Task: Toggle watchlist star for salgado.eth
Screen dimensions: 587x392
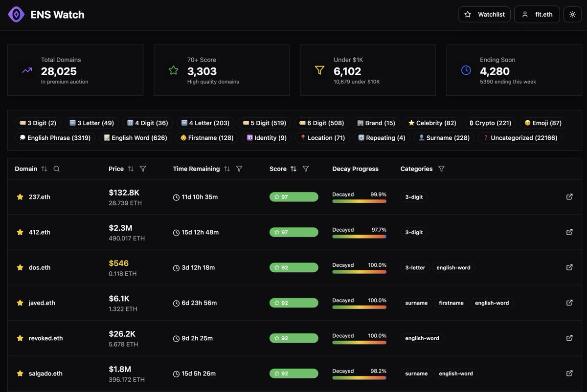Action: (x=20, y=373)
